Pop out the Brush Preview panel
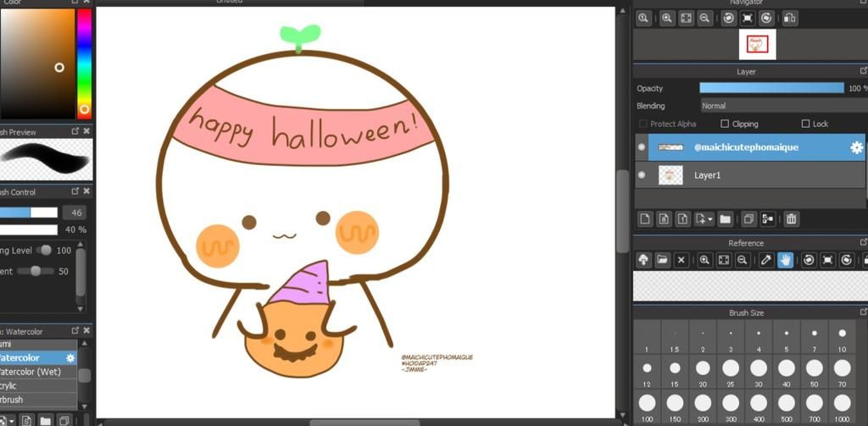Viewport: 868px width, 426px height. coord(75,131)
